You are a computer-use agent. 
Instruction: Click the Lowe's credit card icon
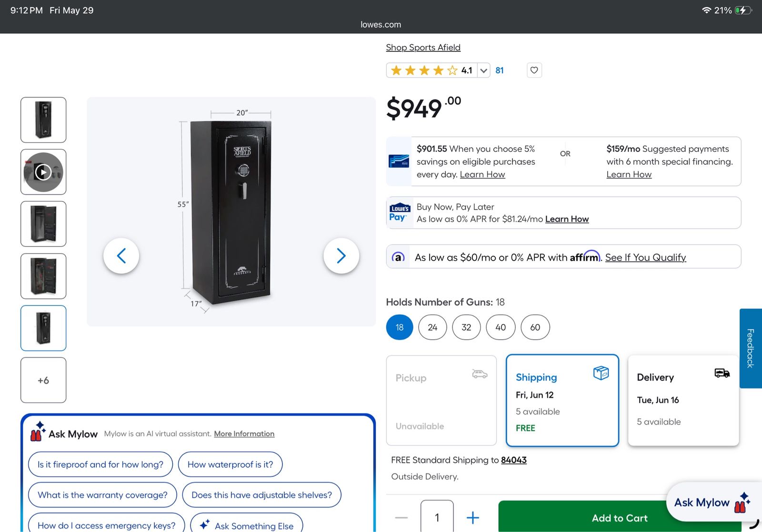click(x=399, y=161)
